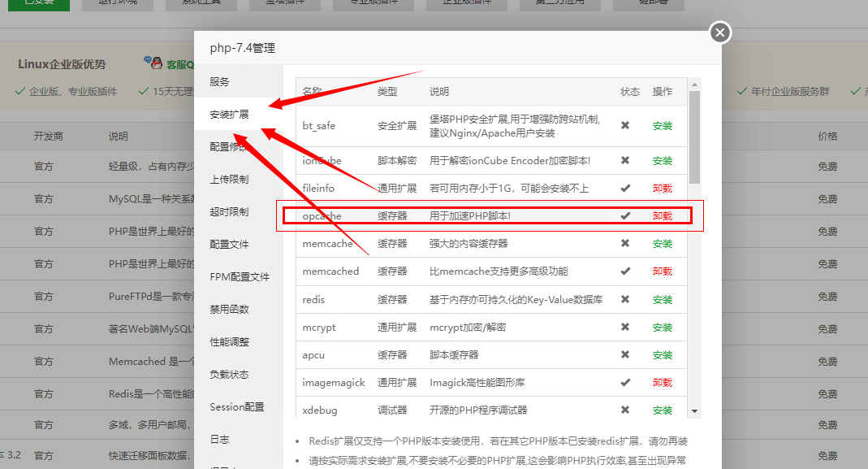Toggle the status indicator for apcu
The height and width of the screenshot is (469, 868).
coord(627,354)
